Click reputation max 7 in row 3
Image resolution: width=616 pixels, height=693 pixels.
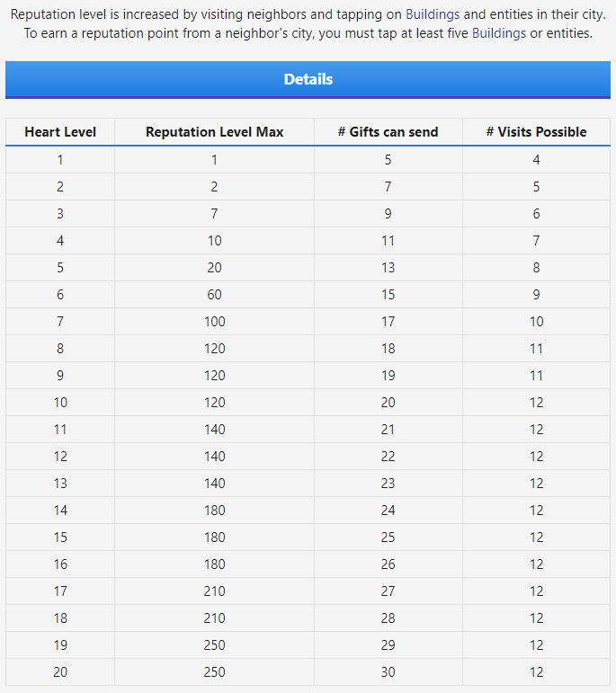click(x=214, y=213)
